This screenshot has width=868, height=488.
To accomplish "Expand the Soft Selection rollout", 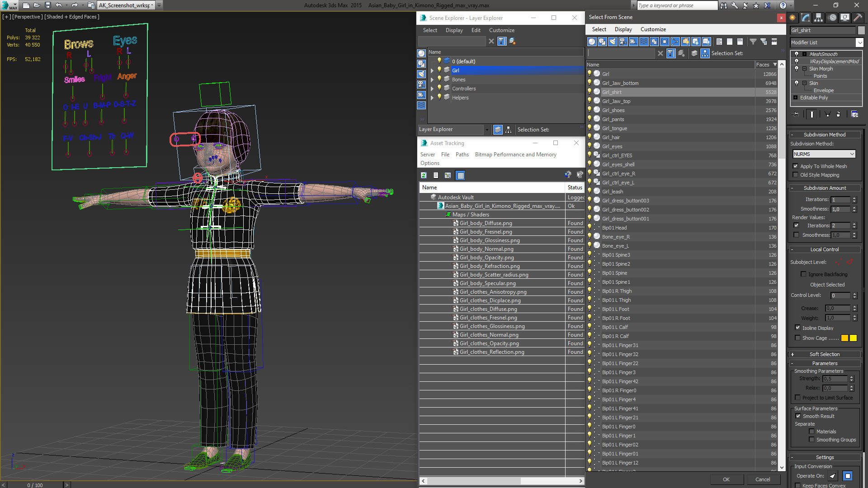I will (x=825, y=354).
